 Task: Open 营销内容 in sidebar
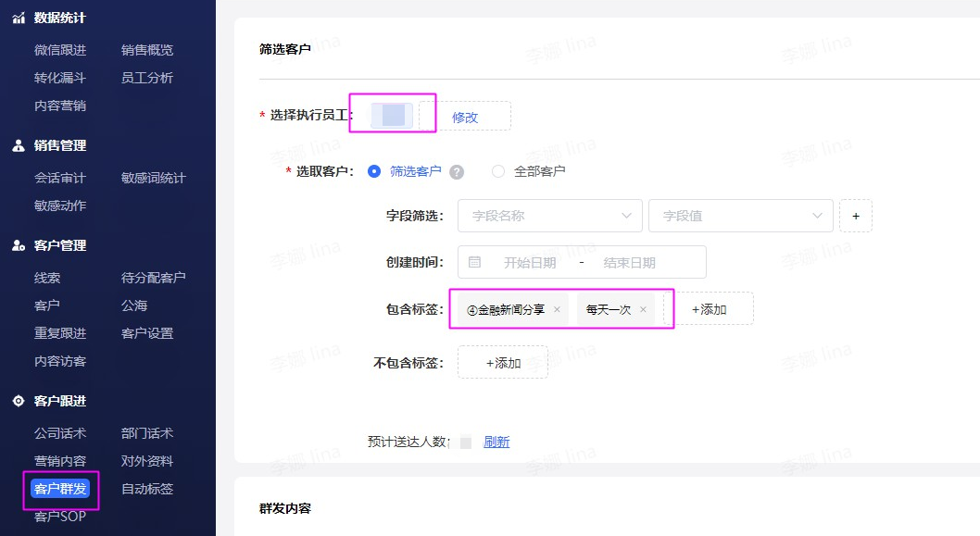(60, 461)
